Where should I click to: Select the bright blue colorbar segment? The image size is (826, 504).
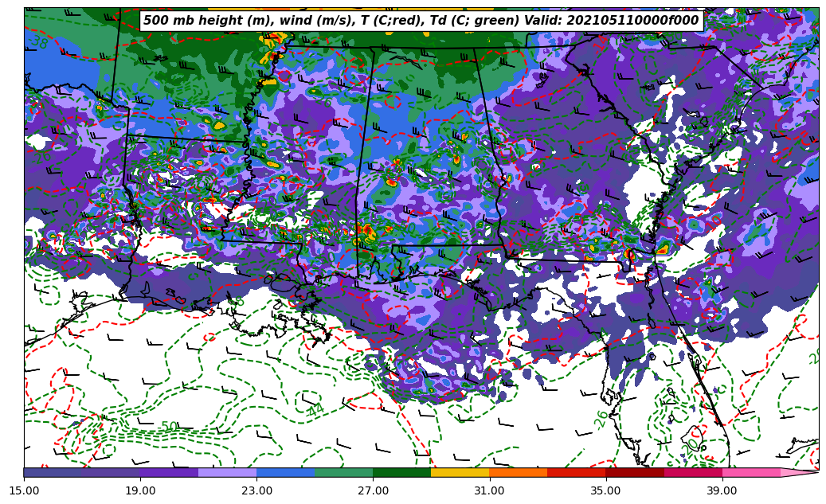coord(286,472)
